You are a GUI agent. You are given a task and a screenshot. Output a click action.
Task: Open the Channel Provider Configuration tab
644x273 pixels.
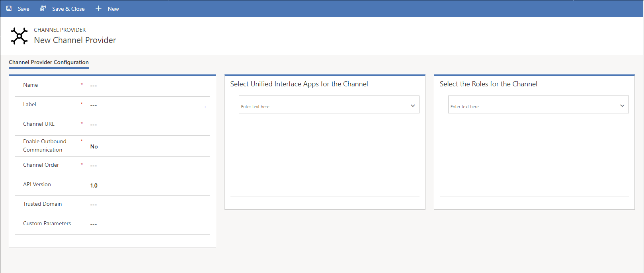(49, 62)
